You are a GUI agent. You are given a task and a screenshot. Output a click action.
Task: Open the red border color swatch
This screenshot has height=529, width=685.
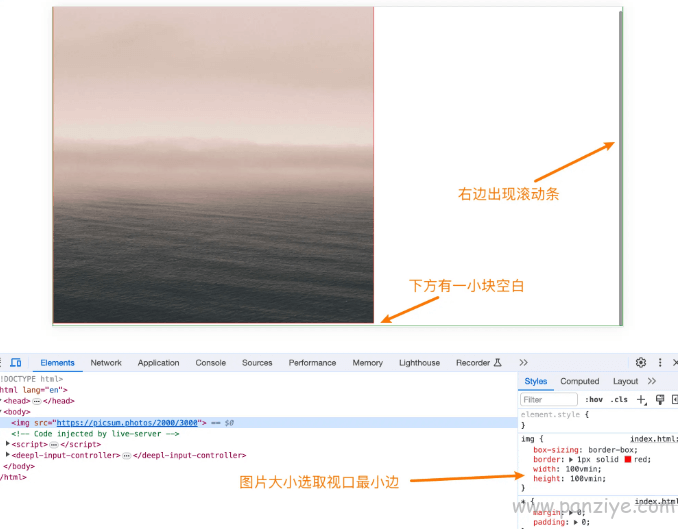(628, 459)
